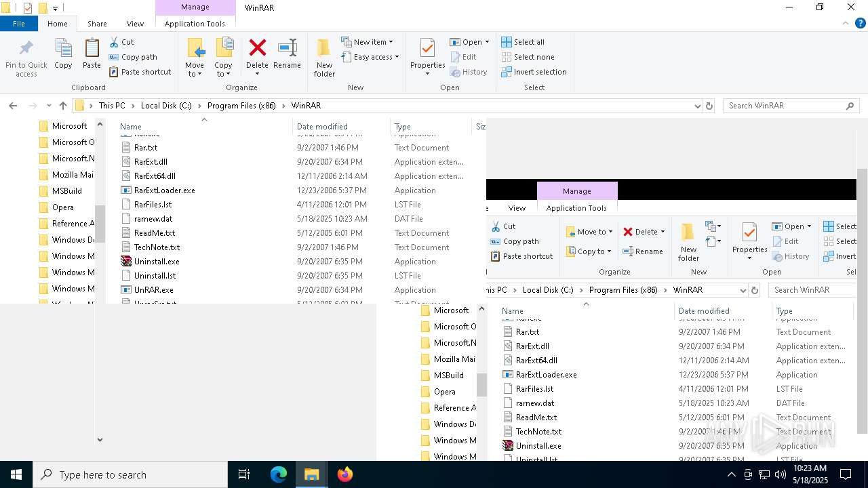Click History in the main window ribbon
Screen dimensions: 868x488
pyautogui.click(x=469, y=72)
